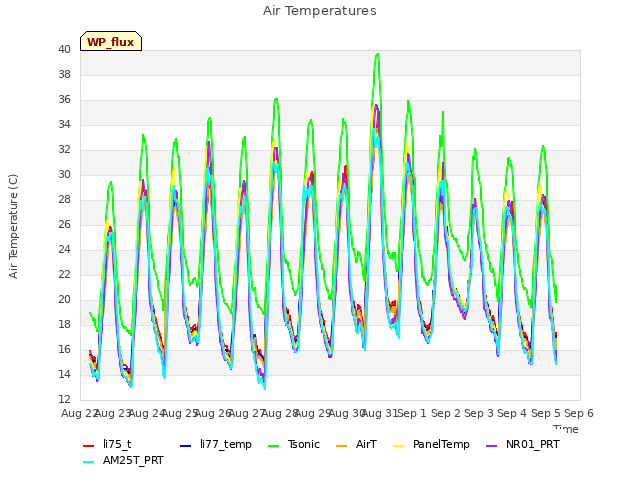640x480 pixels.
Task: Click the 34 y-axis tick label
Action: tap(64, 124)
